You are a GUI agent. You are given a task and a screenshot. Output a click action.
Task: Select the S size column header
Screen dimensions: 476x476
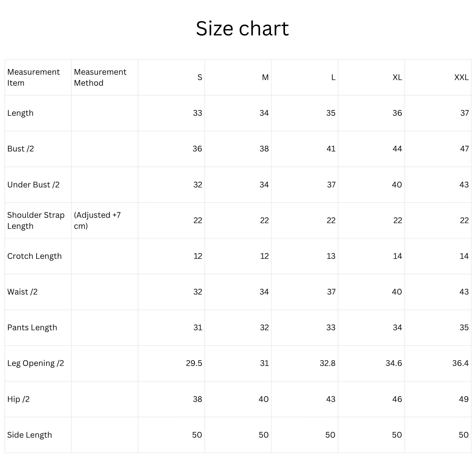pos(200,77)
